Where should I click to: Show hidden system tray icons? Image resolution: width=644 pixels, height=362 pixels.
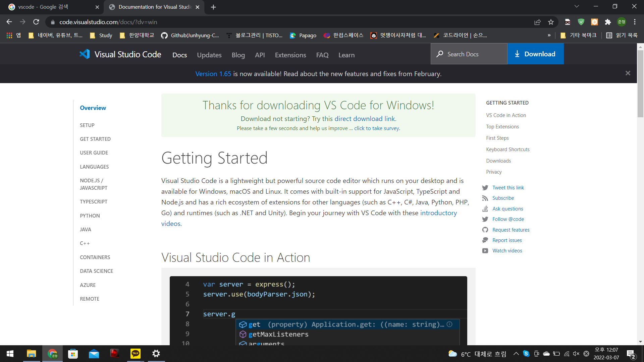516,354
